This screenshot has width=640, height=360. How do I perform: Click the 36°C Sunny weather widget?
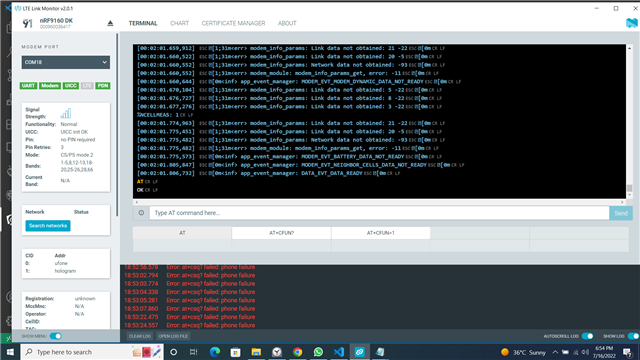coord(523,352)
